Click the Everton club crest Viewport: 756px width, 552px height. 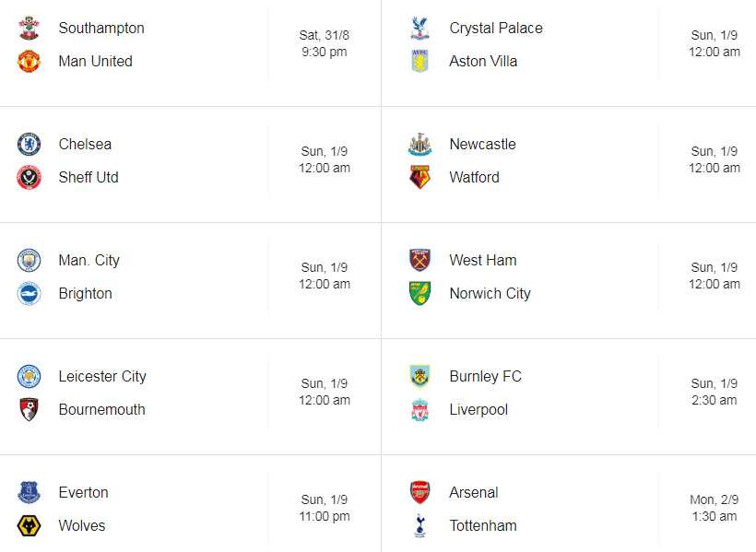(x=29, y=492)
